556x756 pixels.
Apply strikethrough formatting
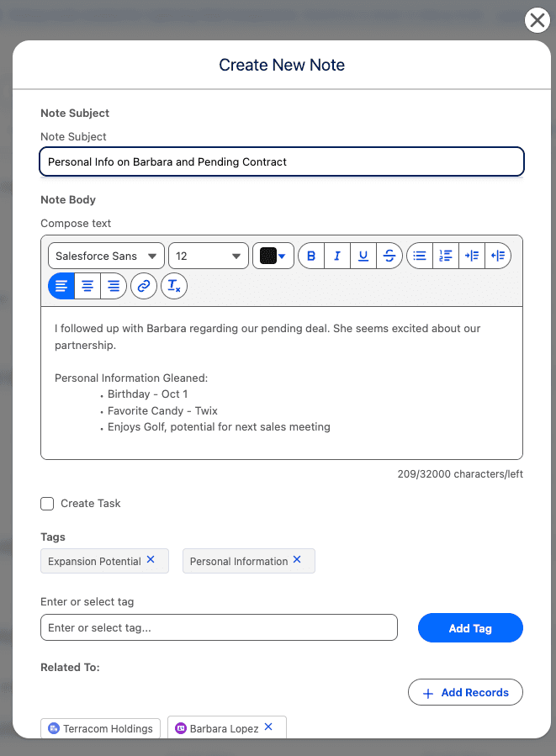(389, 256)
